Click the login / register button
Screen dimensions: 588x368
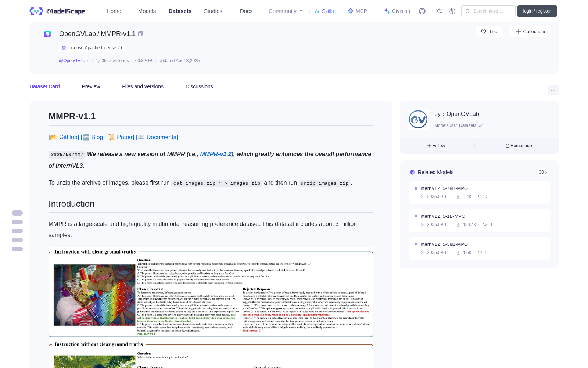pyautogui.click(x=537, y=11)
